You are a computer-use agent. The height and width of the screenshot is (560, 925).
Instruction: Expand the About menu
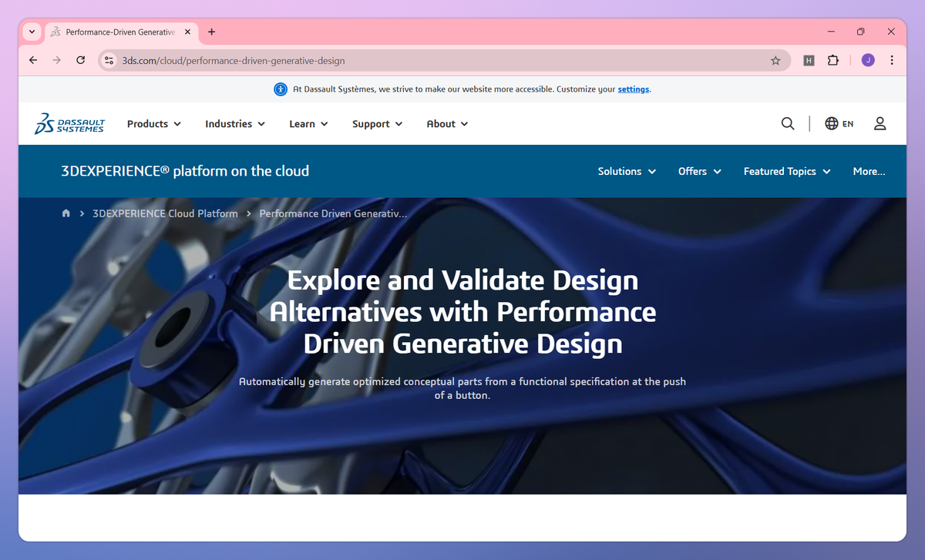coord(447,123)
